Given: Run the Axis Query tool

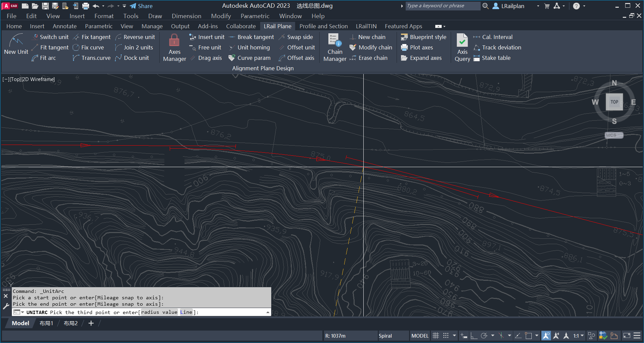Looking at the screenshot, I should [x=462, y=48].
